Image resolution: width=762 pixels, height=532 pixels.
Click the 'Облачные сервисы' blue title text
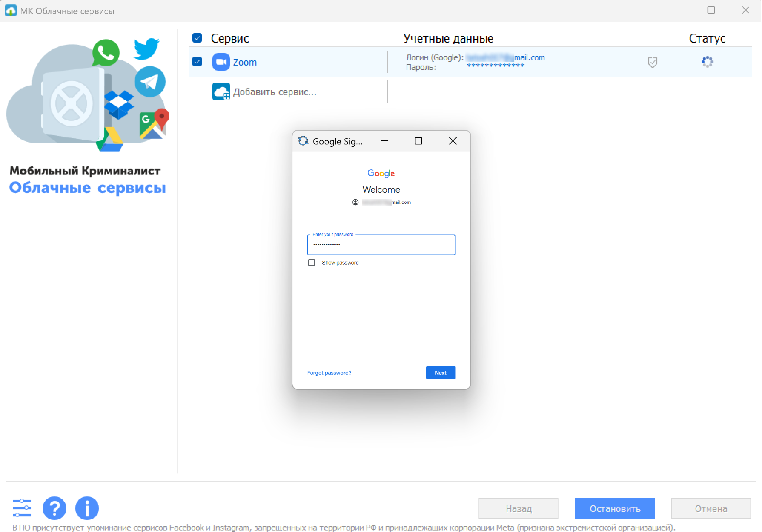(87, 188)
